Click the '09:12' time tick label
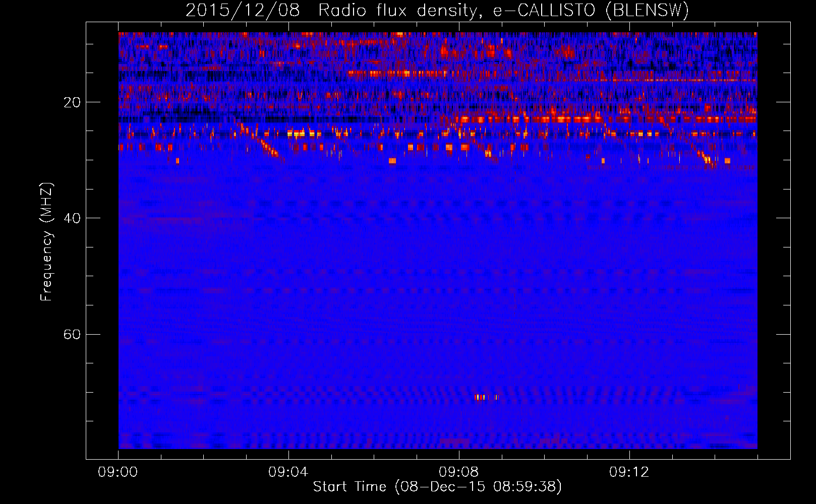 coord(629,472)
